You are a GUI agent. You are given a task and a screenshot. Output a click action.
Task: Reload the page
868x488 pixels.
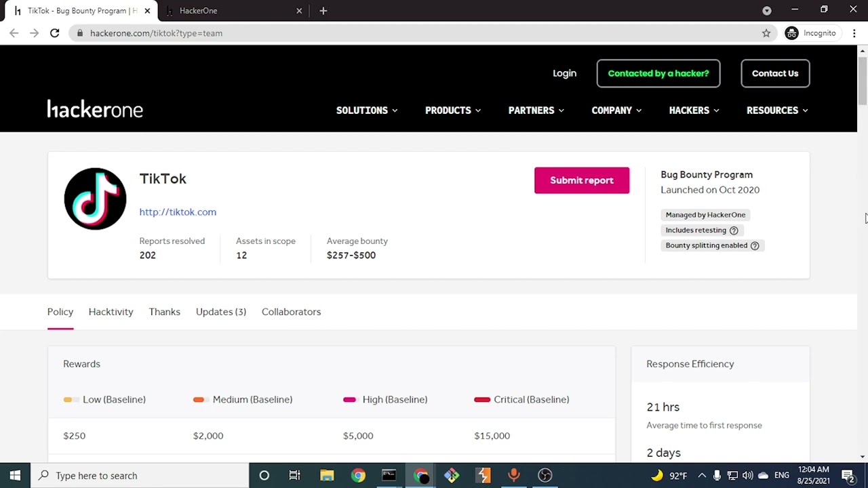click(54, 33)
